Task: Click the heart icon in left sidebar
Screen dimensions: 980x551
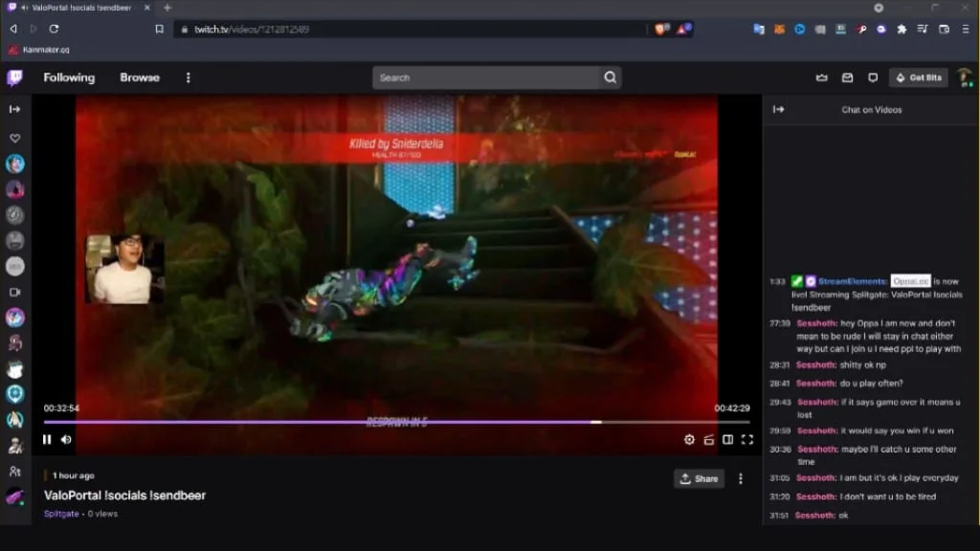Action: 15,139
